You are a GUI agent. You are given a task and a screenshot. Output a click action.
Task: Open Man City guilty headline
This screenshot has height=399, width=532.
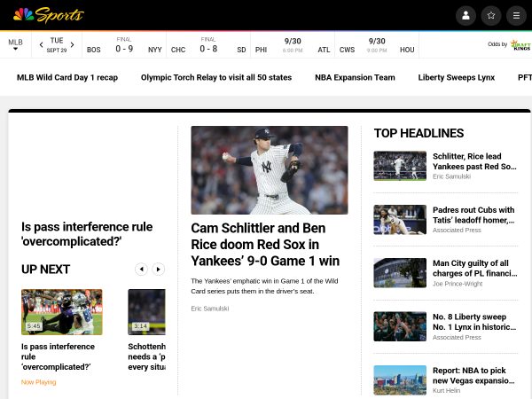pyautogui.click(x=474, y=269)
